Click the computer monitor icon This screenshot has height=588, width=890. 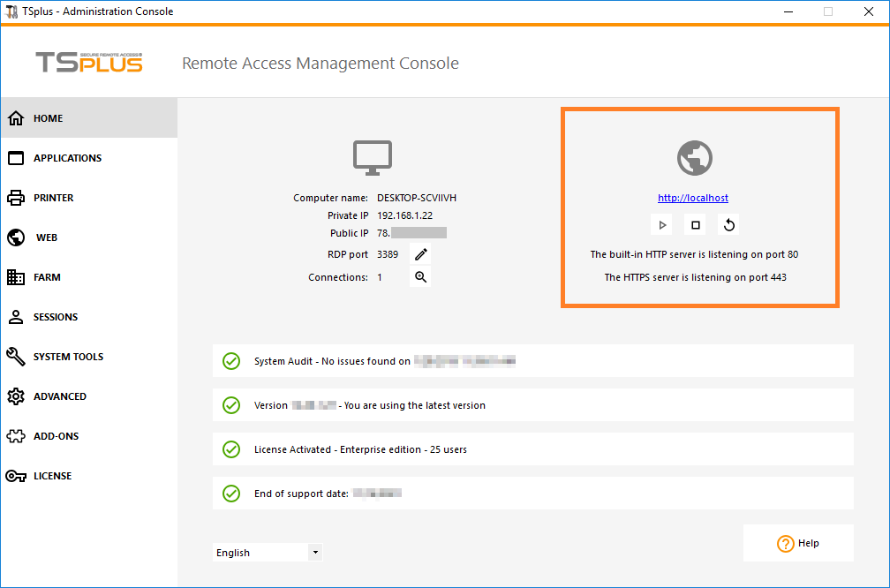point(373,158)
